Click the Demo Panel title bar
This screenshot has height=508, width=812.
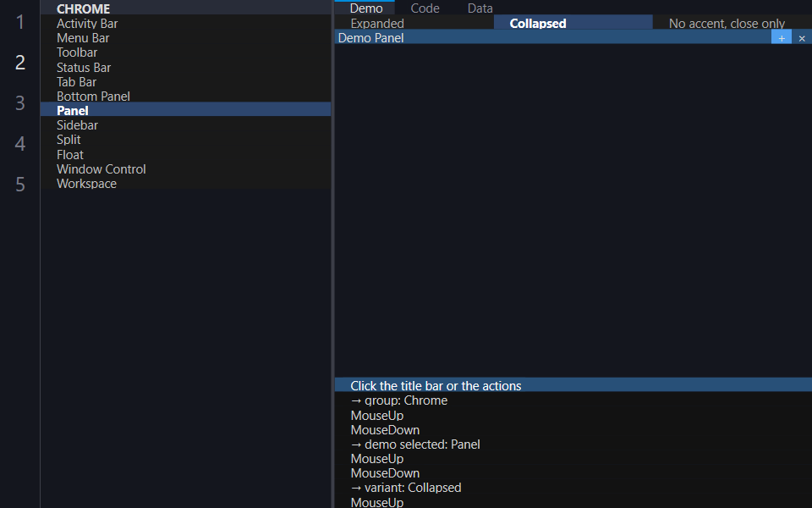[552, 37]
